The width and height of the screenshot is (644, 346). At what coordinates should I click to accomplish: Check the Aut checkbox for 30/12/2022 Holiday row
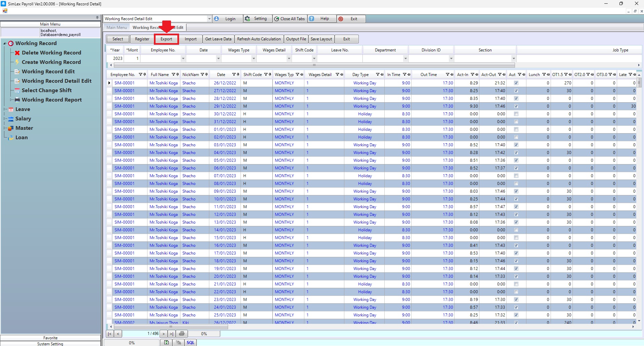click(516, 114)
